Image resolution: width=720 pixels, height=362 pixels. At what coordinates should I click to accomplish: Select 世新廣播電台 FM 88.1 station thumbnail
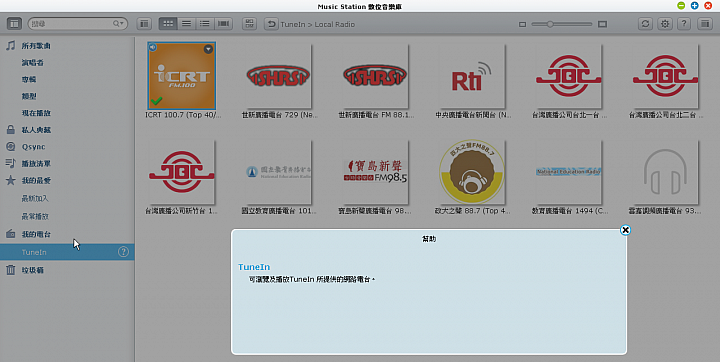375,75
